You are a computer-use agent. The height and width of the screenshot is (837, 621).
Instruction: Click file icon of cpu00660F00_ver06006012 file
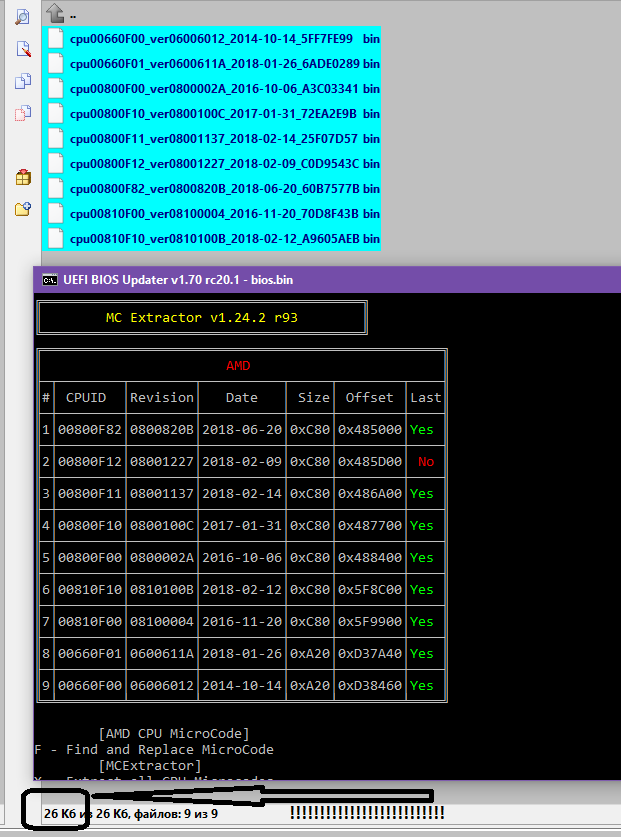(x=56, y=39)
